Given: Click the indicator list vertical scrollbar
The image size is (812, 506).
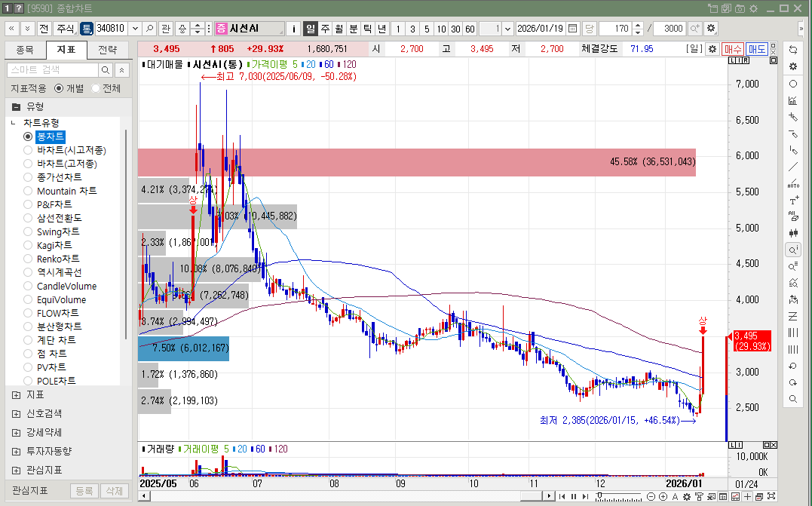Looking at the screenshot, I should [126, 235].
